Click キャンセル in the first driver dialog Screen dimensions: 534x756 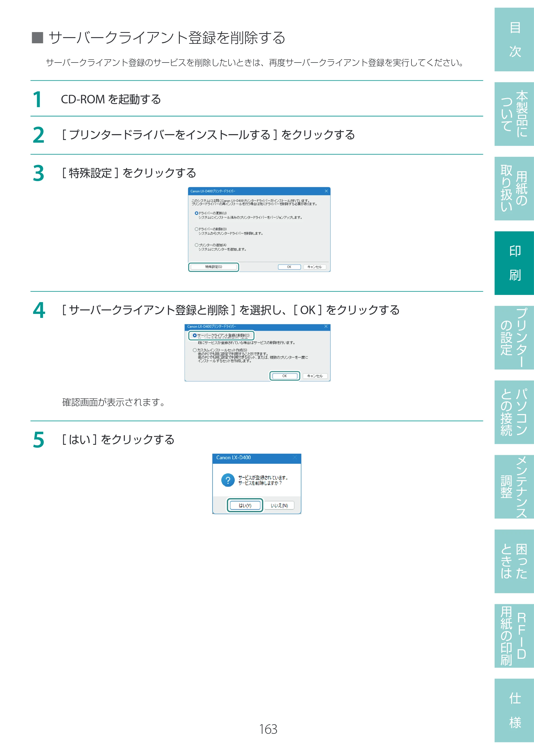(315, 267)
